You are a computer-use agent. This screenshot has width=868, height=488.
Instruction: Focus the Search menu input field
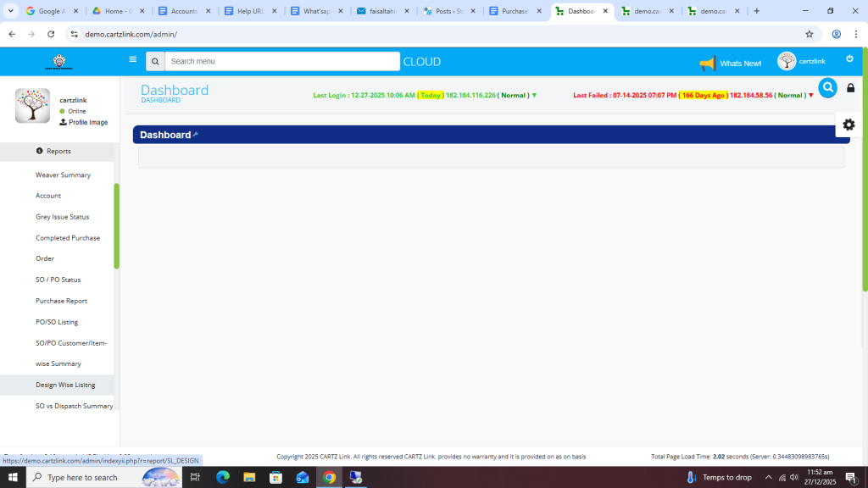pyautogui.click(x=281, y=62)
